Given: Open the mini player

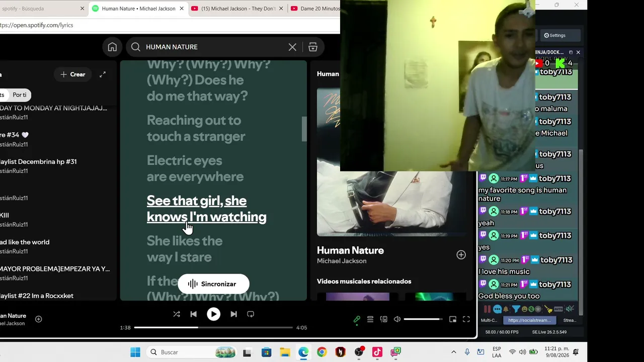Looking at the screenshot, I should click(x=453, y=319).
